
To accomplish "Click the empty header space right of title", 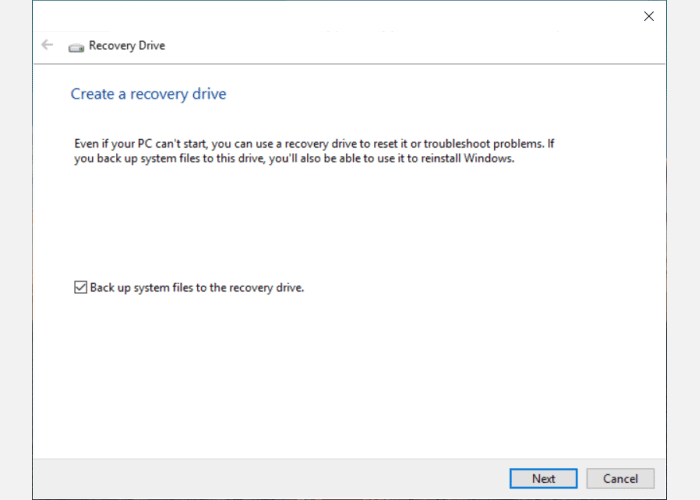I will 400,46.
